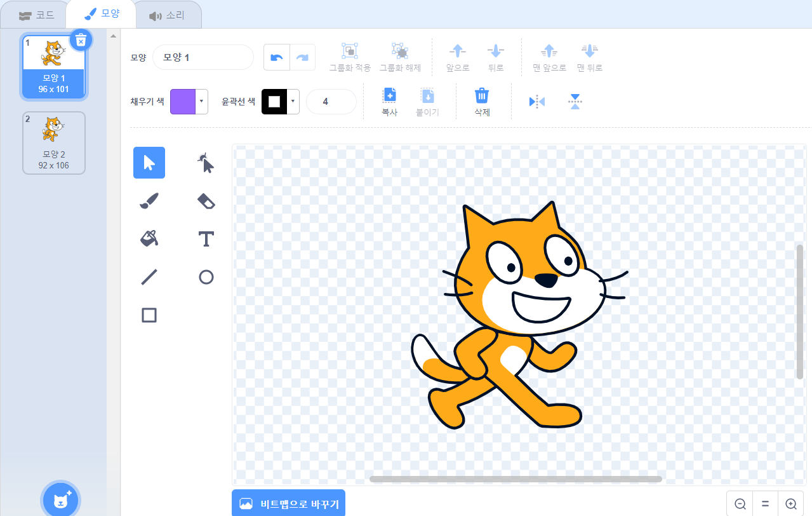The image size is (812, 516).
Task: Select the Rectangle tool
Action: (x=149, y=315)
